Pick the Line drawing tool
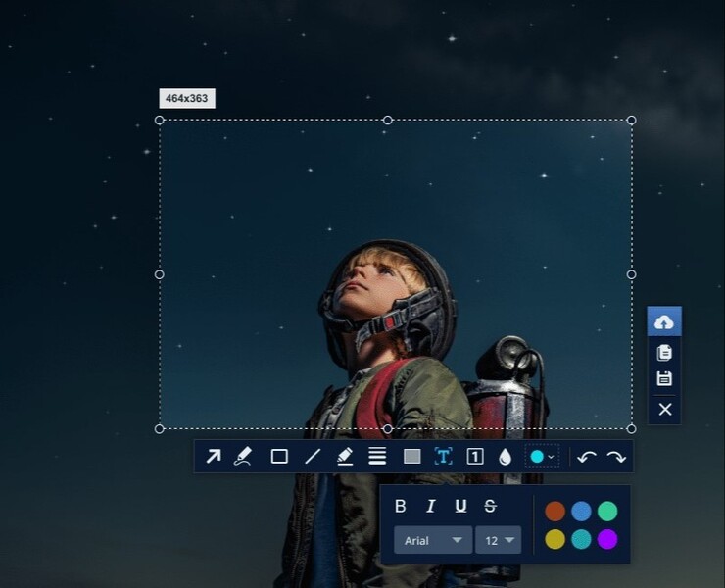Viewport: 725px width, 588px height. 313,457
